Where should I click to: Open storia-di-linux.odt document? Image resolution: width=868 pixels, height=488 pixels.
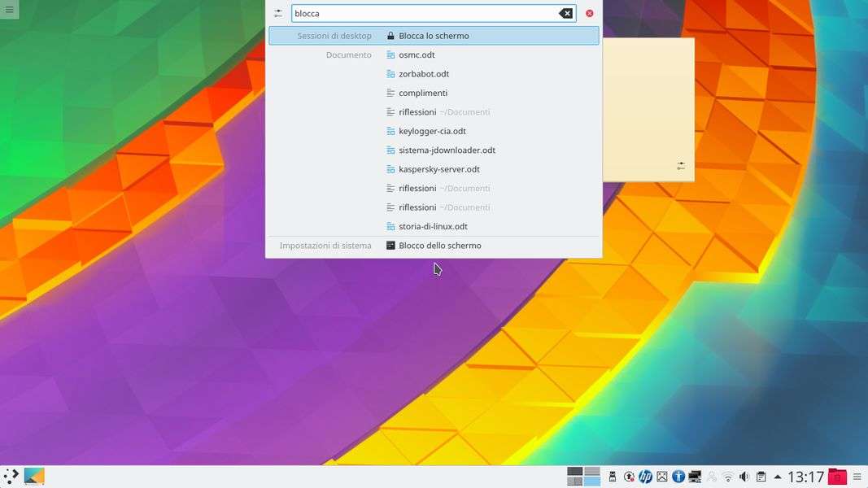433,227
